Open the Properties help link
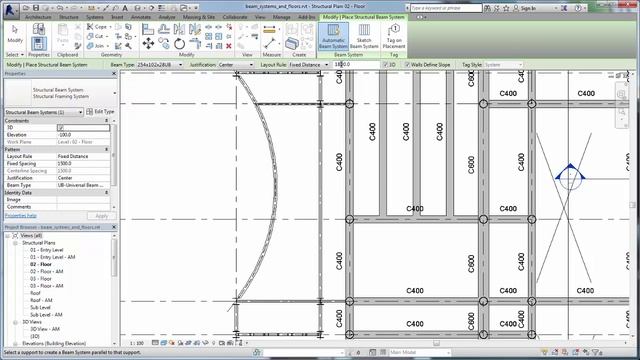Image resolution: width=640 pixels, height=360 pixels. click(21, 216)
